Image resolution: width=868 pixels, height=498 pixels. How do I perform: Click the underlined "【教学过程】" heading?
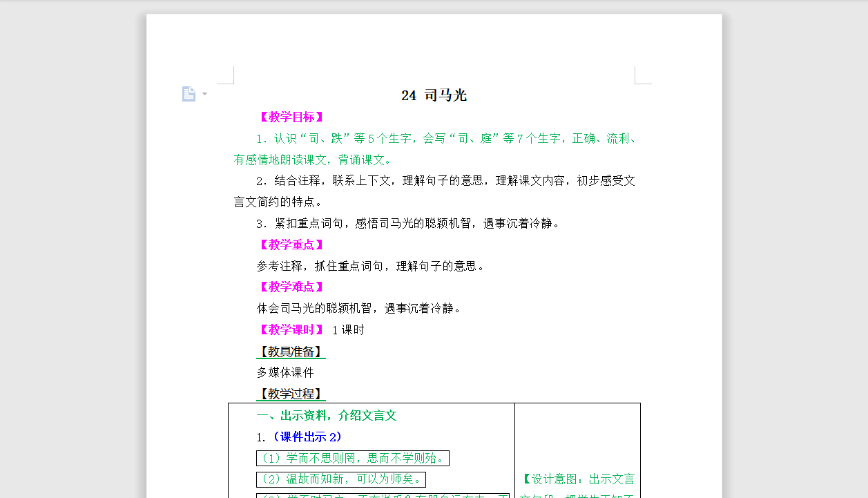click(290, 394)
